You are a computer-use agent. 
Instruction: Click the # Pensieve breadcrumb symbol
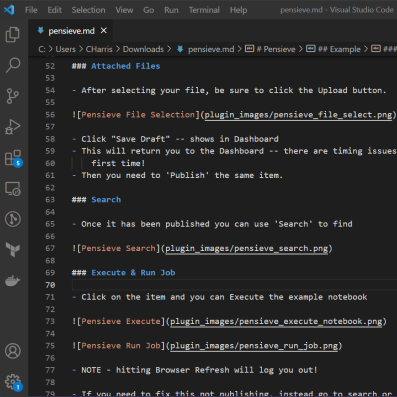pos(270,49)
